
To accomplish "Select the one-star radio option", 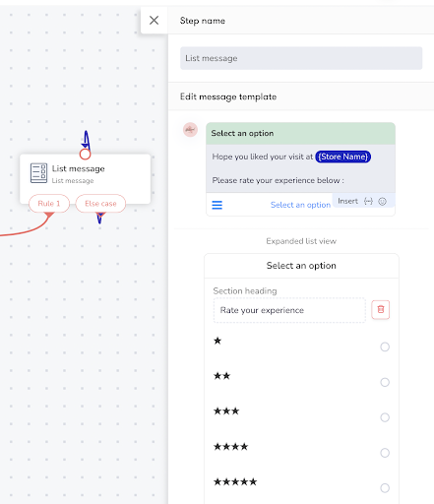I will coord(385,346).
